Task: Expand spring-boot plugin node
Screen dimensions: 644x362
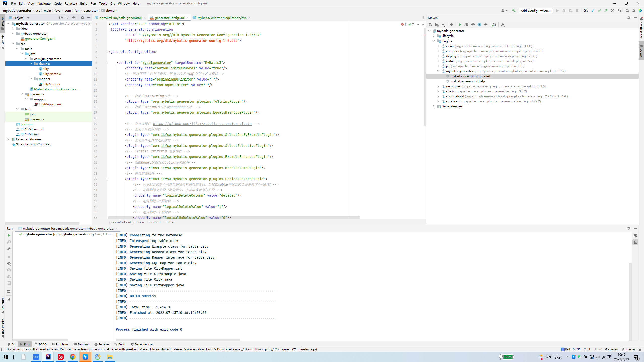Action: (x=438, y=96)
